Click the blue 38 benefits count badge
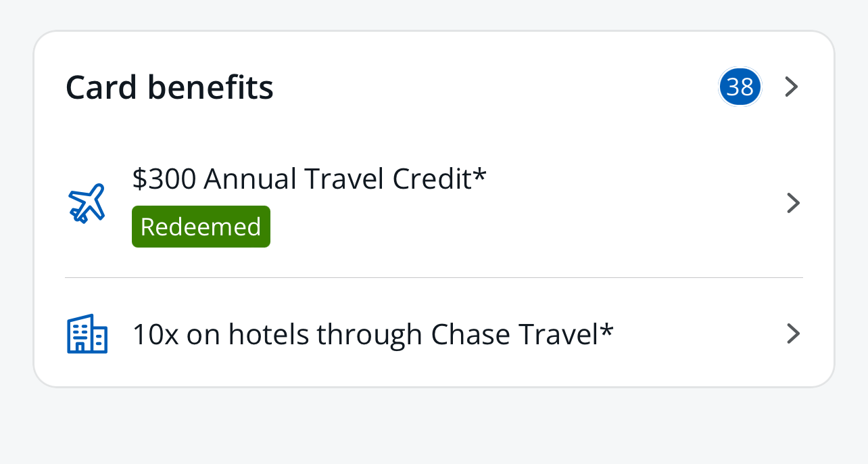This screenshot has height=464, width=868. [740, 87]
